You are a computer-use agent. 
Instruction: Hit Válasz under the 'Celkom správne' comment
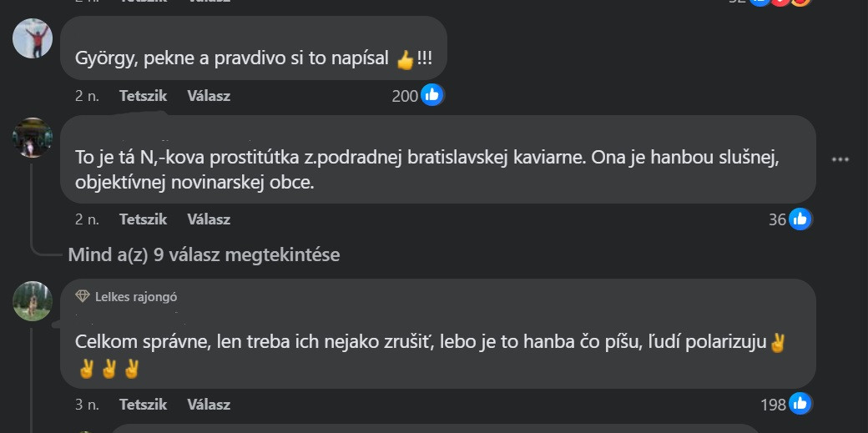[209, 405]
